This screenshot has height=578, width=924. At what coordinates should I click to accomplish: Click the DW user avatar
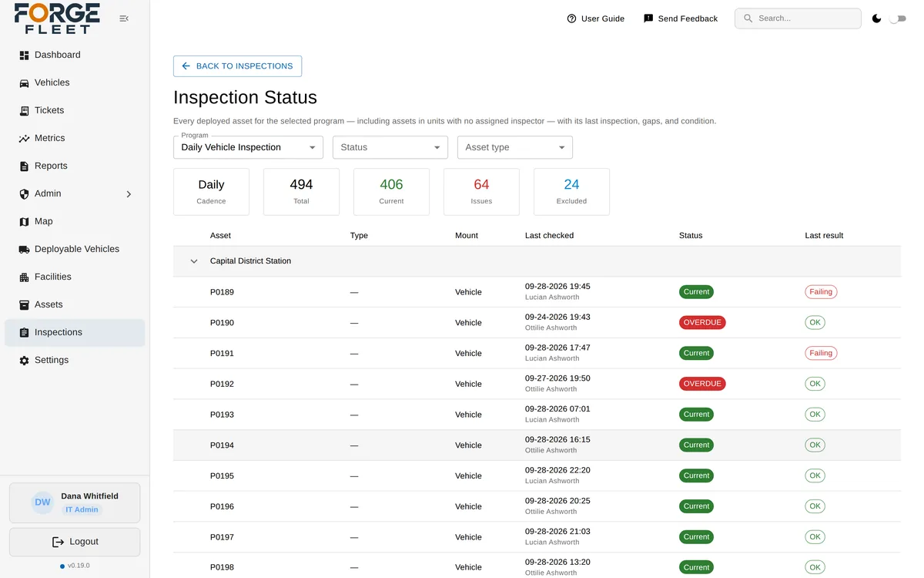click(42, 502)
